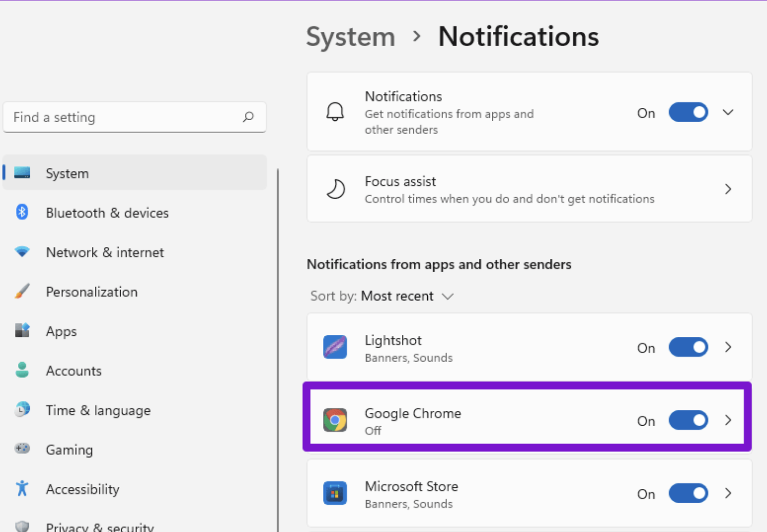Open the Gaming settings page
The height and width of the screenshot is (532, 767).
pos(69,450)
